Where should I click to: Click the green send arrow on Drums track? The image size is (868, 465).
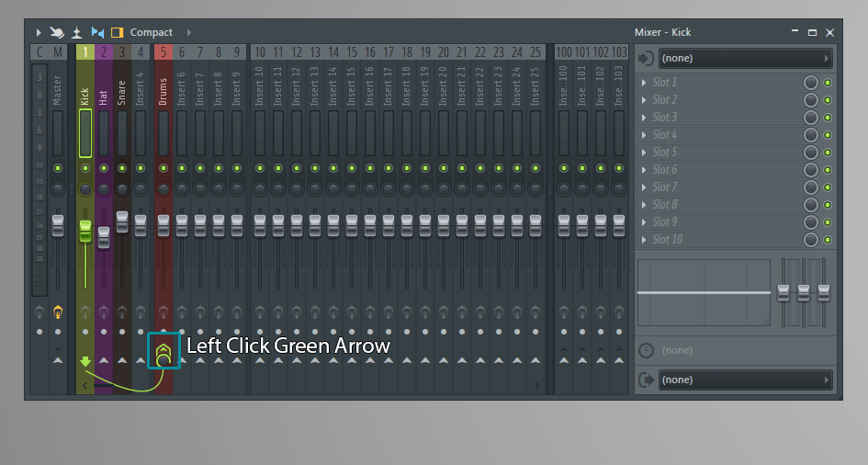pos(163,350)
